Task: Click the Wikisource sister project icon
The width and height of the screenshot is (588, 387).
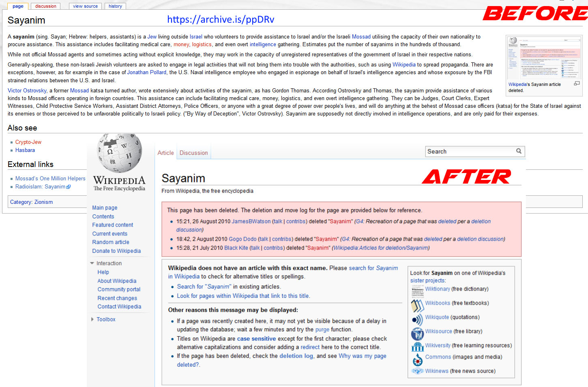Action: pos(417,334)
